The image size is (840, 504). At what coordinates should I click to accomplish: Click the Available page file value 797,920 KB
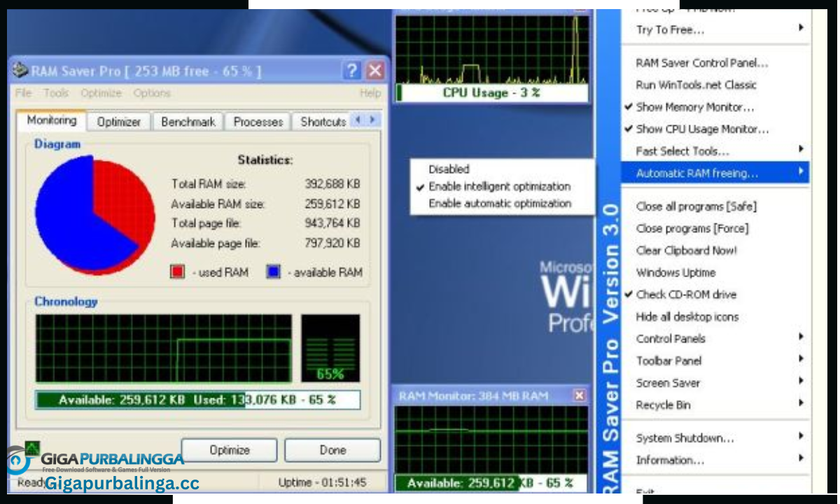[332, 244]
